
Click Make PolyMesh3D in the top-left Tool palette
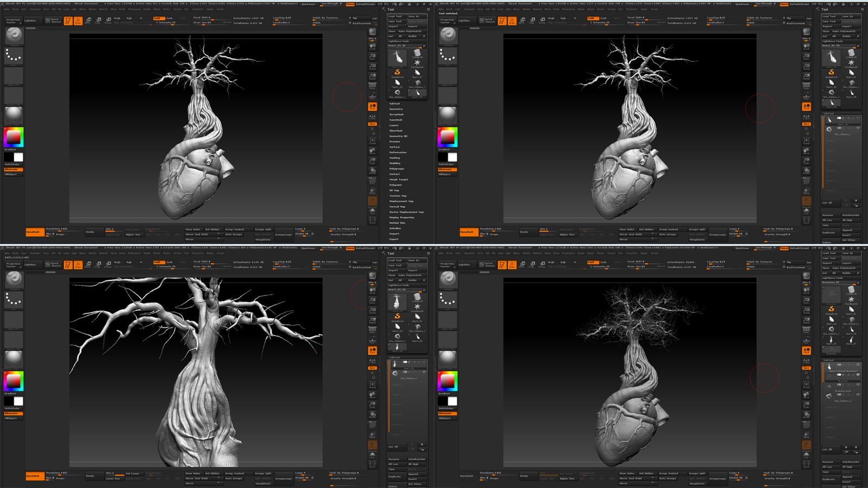coord(412,31)
